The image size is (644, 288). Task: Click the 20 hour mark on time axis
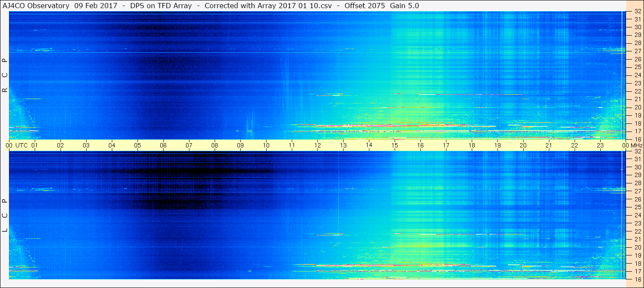click(x=523, y=145)
